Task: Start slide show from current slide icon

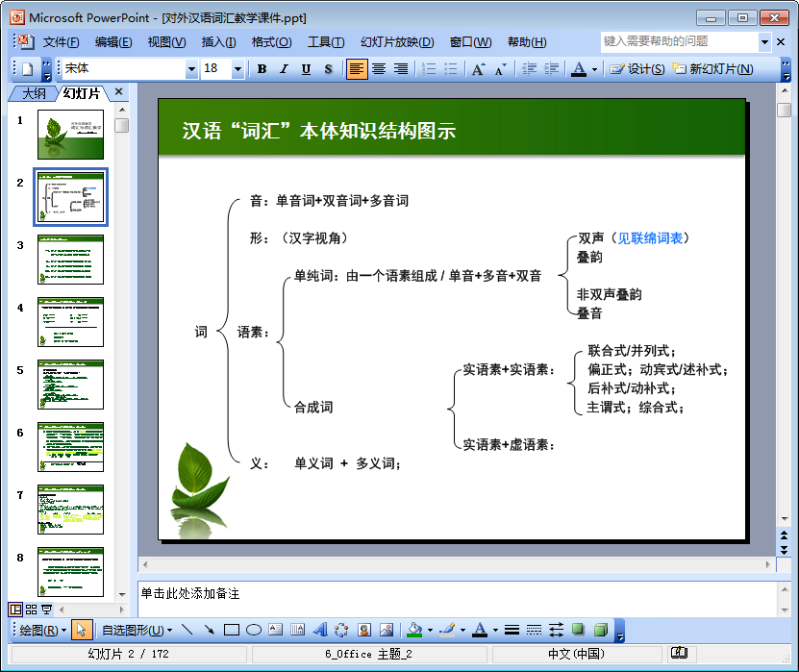Action: 46,610
